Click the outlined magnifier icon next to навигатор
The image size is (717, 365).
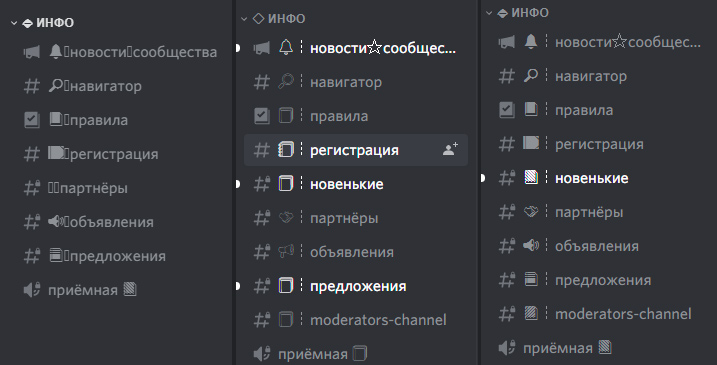tap(286, 81)
